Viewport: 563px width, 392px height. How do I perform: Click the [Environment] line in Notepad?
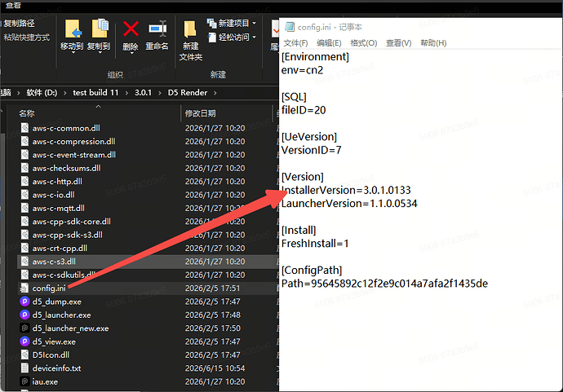point(315,57)
